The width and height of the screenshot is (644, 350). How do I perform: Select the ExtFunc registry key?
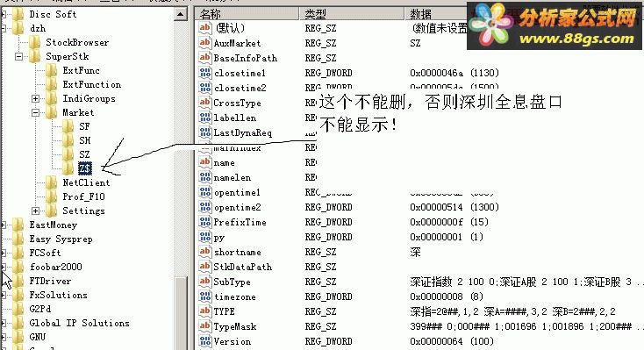81,70
